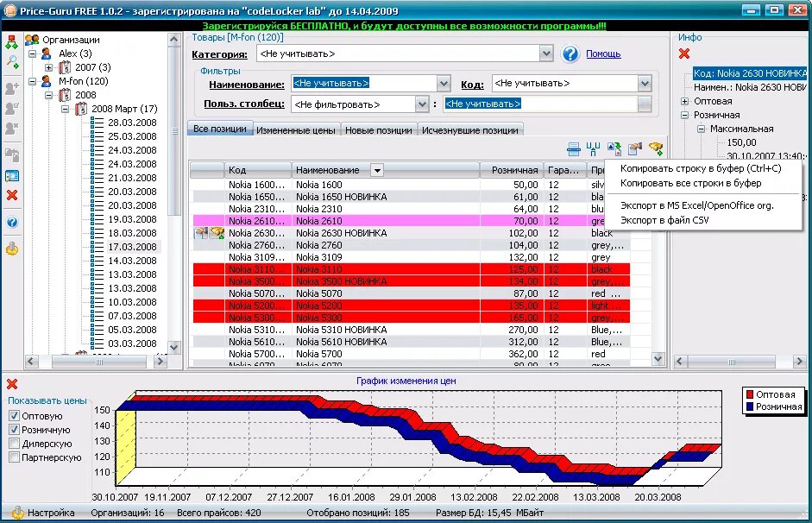
Task: Click the column merge arrows toolbar icon
Action: [593, 149]
